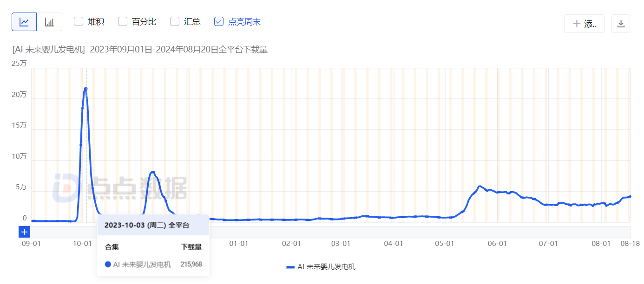Click the 06-01 x-axis date label
The image size is (644, 284).
pyautogui.click(x=497, y=244)
